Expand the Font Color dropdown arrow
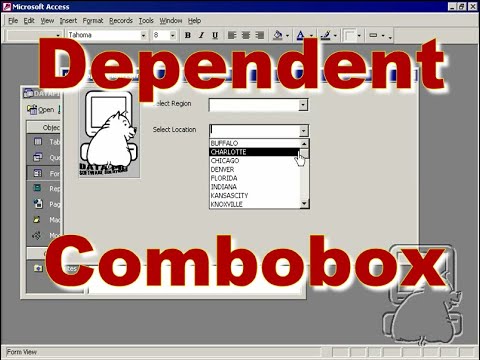This screenshot has width=480, height=360. [x=311, y=35]
